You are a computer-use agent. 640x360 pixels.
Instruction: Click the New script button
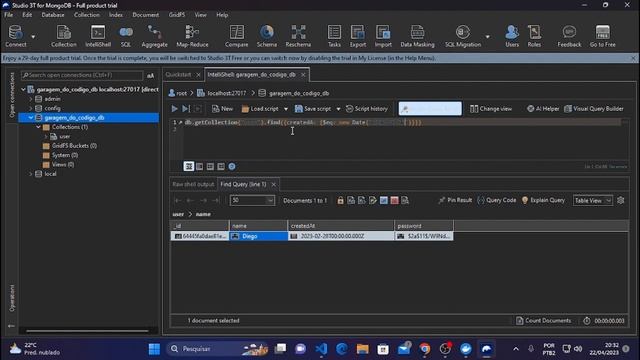click(222, 109)
